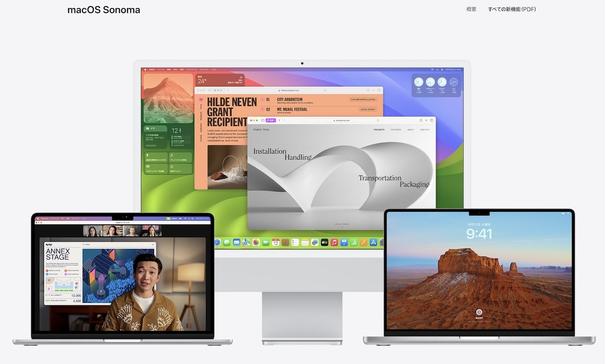
Task: Expand the chevron below the 'all projects' text
Action: tap(342, 227)
